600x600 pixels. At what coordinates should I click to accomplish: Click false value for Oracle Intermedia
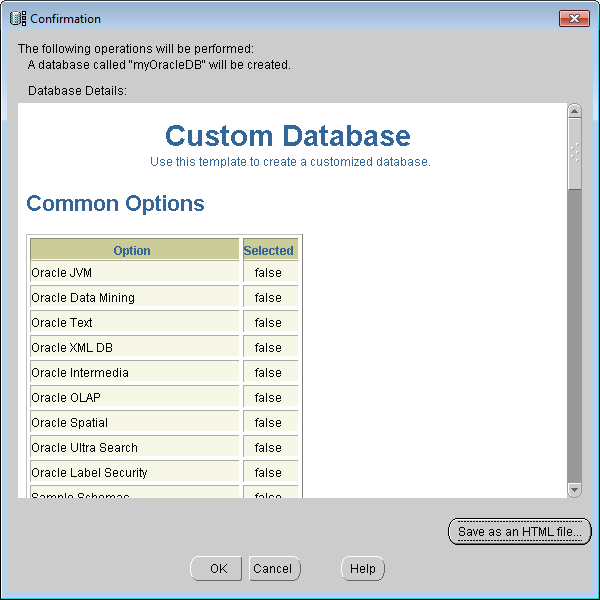pos(268,373)
